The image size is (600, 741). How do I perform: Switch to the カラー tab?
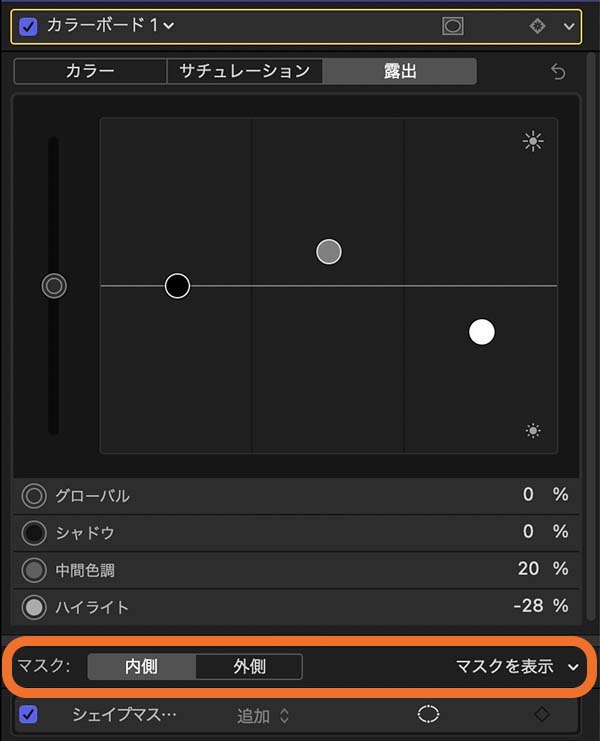pos(90,71)
